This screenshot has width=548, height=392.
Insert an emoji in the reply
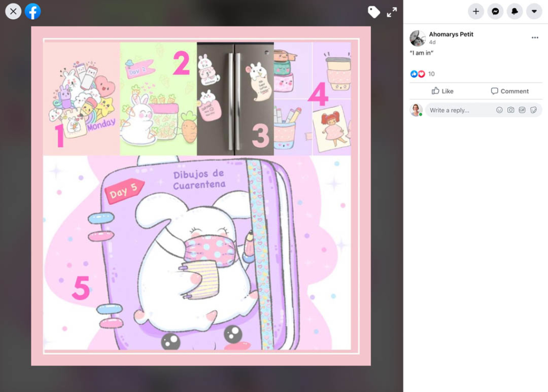point(499,110)
